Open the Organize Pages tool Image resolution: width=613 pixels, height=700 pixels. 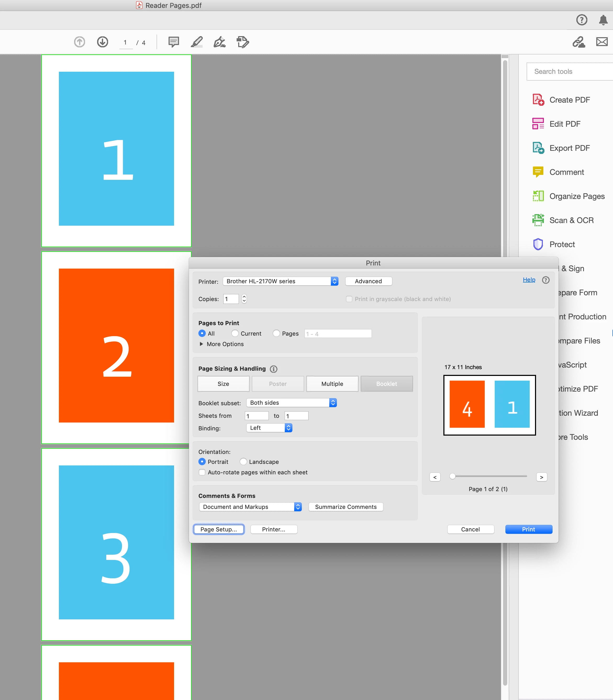pos(577,196)
